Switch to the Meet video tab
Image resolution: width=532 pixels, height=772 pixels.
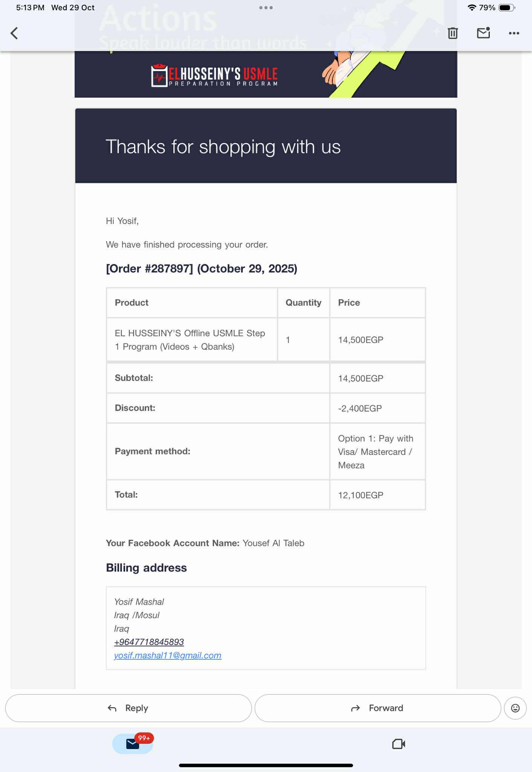399,744
